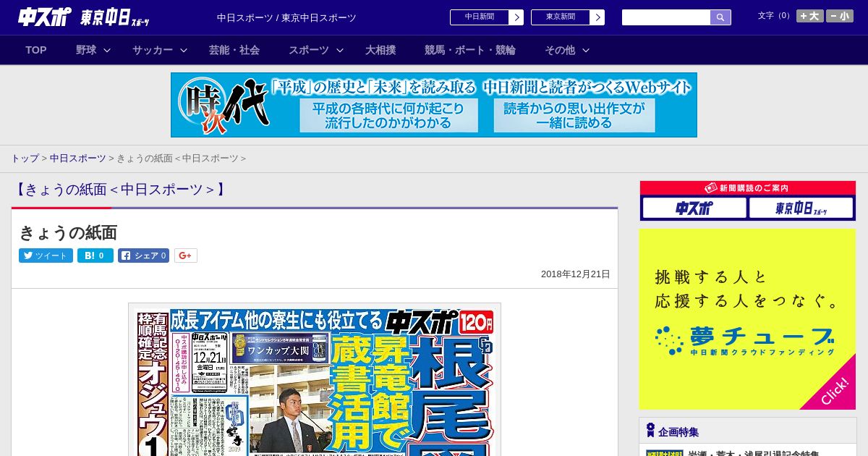868x456 pixels.
Task: Click 中日スポーツ breadcrumb link
Action: pyautogui.click(x=77, y=158)
